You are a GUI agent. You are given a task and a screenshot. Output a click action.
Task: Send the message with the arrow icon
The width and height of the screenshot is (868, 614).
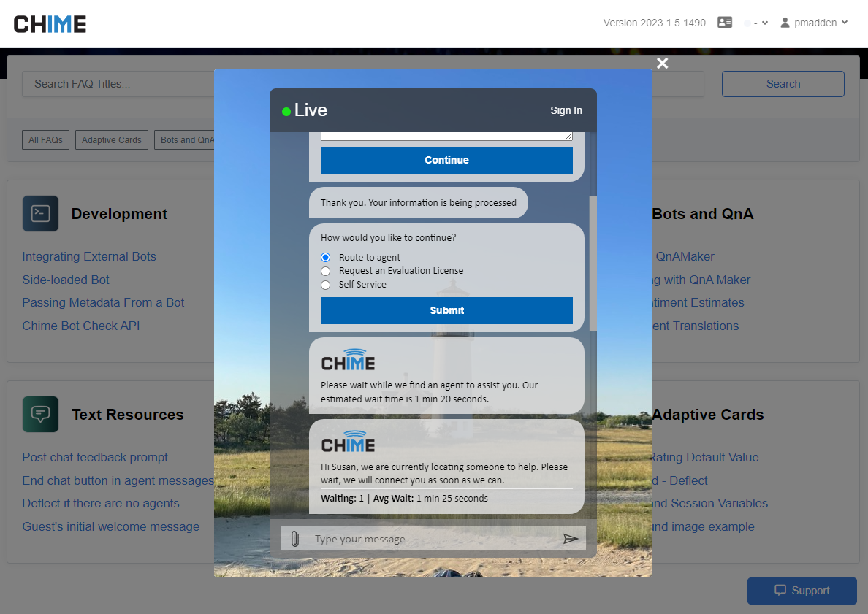(x=571, y=539)
